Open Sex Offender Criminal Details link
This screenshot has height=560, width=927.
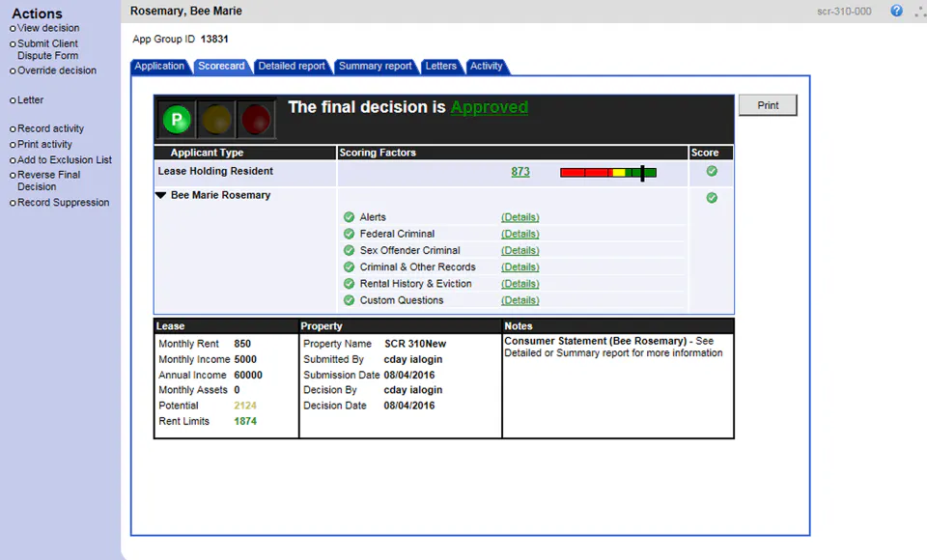520,251
